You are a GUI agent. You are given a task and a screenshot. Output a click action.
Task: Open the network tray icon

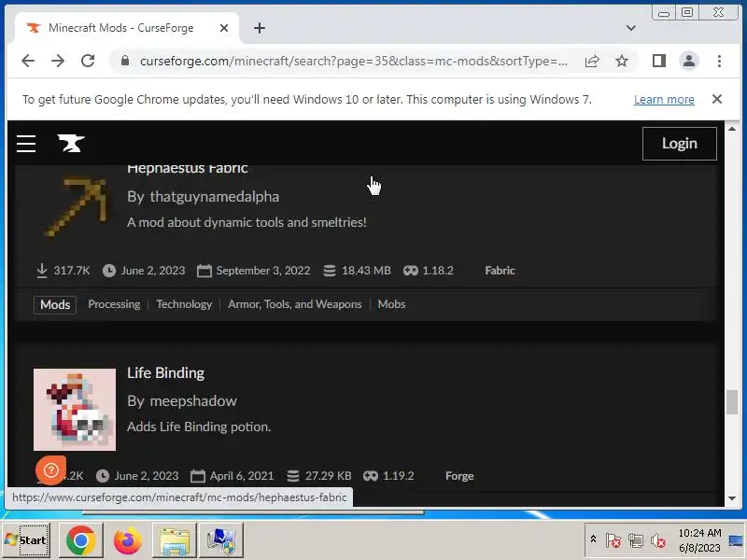[x=636, y=540]
